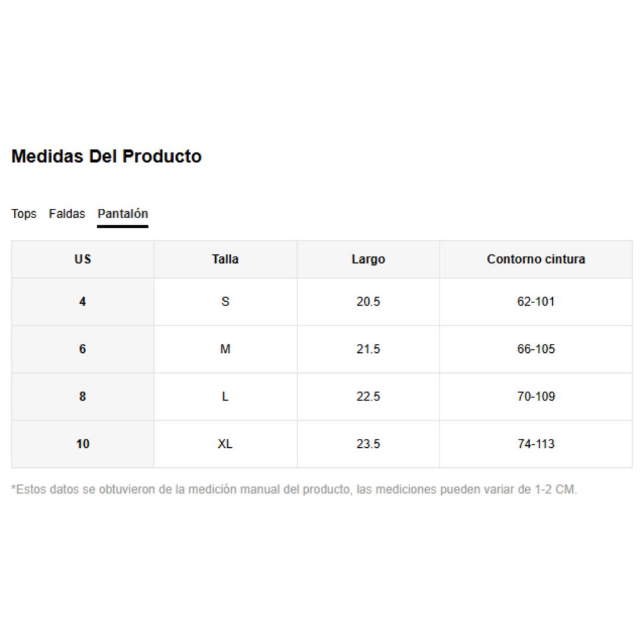
Task: Select US size 4 cell
Action: [x=82, y=302]
